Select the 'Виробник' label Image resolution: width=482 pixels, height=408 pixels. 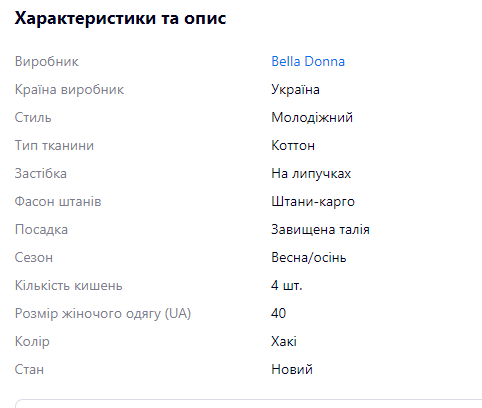click(47, 62)
